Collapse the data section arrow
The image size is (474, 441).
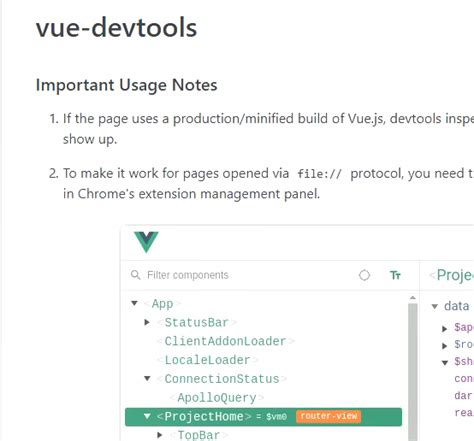coord(434,306)
